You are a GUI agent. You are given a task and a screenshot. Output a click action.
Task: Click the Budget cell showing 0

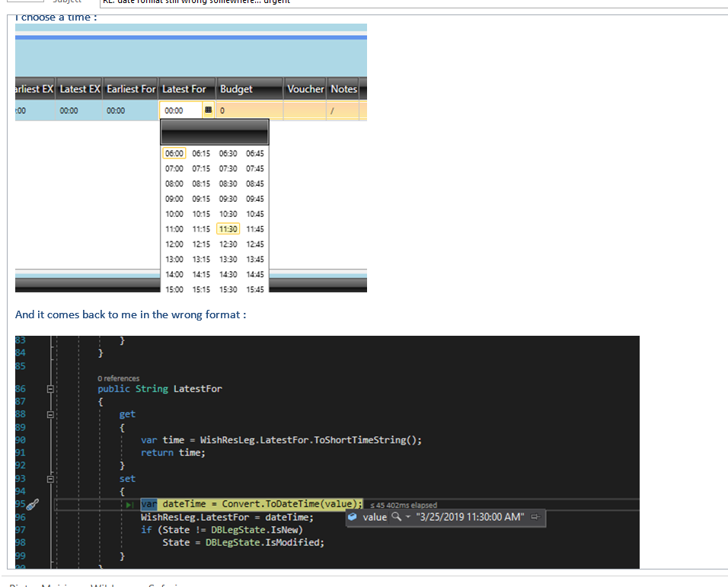(x=250, y=110)
